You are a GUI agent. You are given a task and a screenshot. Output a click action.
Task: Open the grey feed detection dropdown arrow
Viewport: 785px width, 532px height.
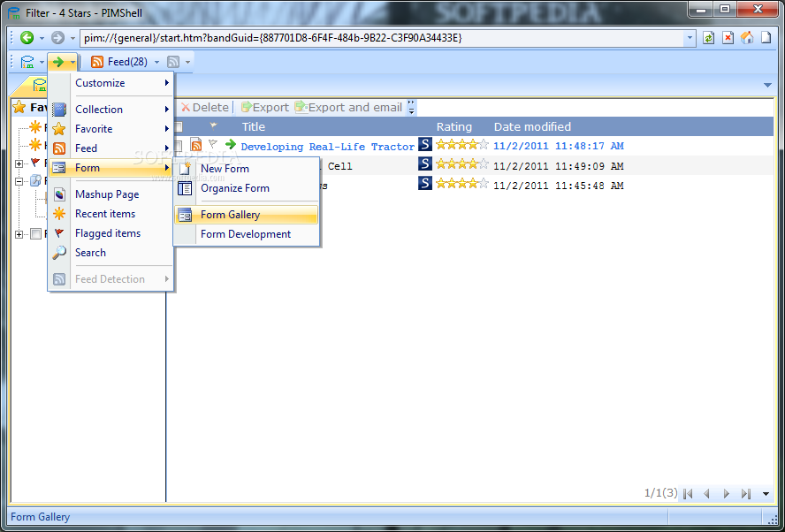pos(187,62)
